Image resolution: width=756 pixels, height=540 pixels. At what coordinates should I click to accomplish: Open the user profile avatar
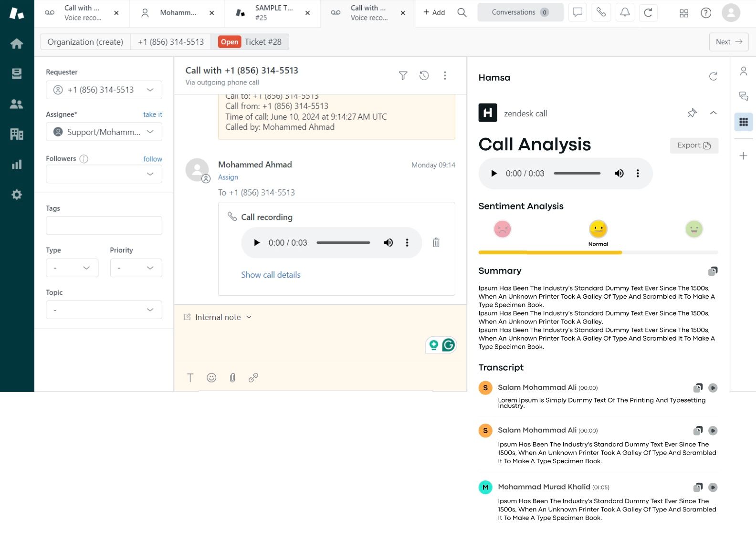(731, 13)
